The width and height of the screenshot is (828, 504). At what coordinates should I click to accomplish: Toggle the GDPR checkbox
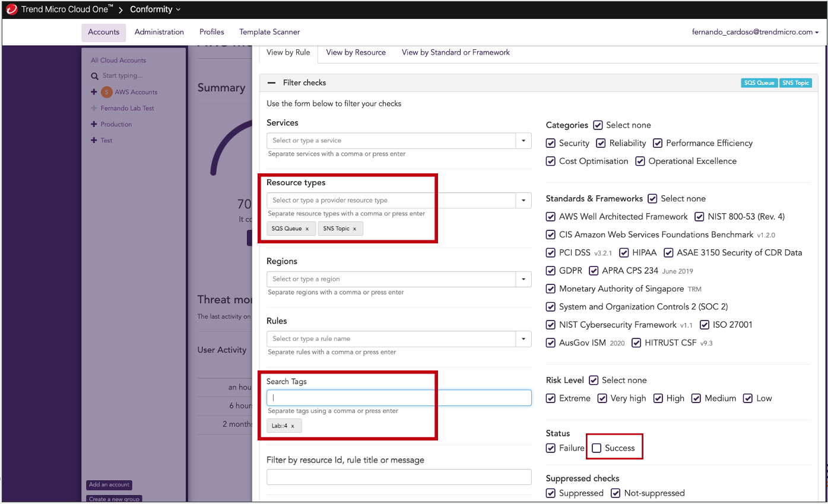551,271
